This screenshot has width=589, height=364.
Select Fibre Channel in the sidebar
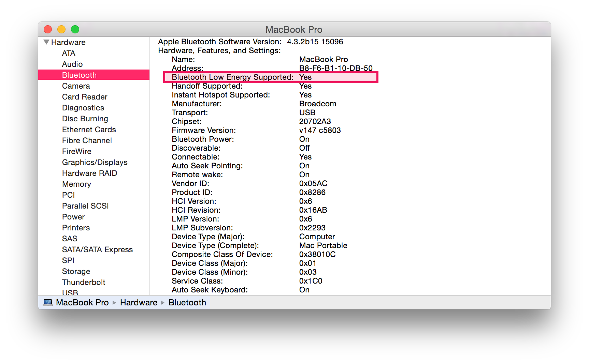pyautogui.click(x=87, y=140)
